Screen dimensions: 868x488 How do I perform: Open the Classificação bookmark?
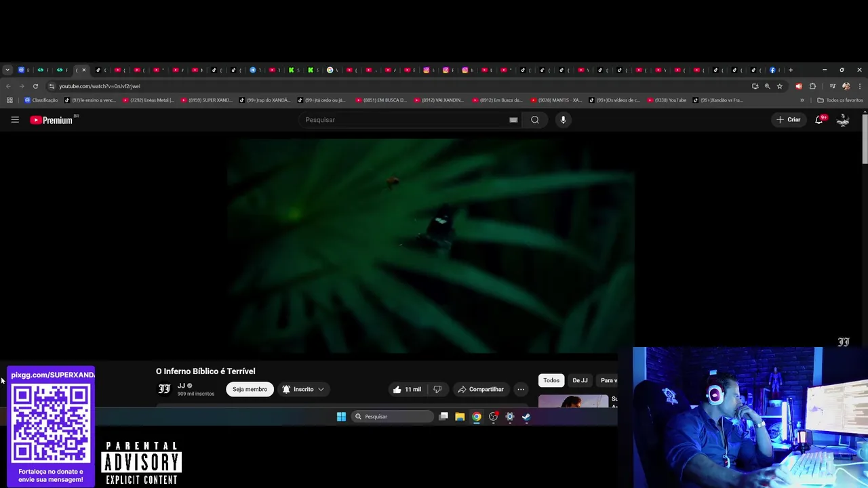(41, 100)
